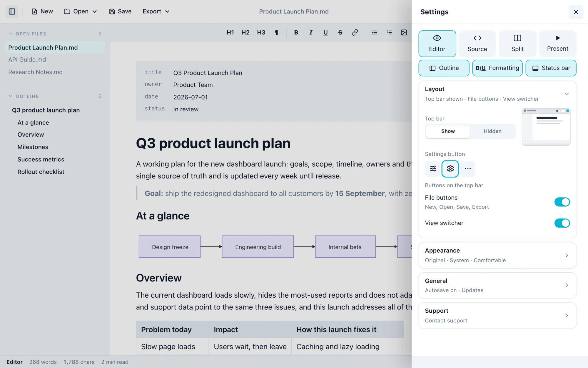Insert a bulleted list
Viewport: 588px width, 368px height.
point(375,32)
